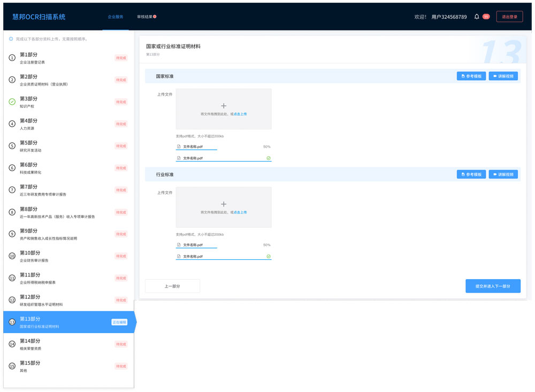
Task: Click the 国家标准 file drop area
Action: [x=224, y=109]
